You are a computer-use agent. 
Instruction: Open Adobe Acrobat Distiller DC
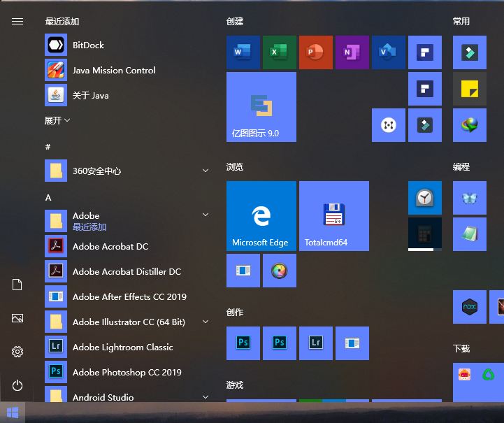pos(127,271)
